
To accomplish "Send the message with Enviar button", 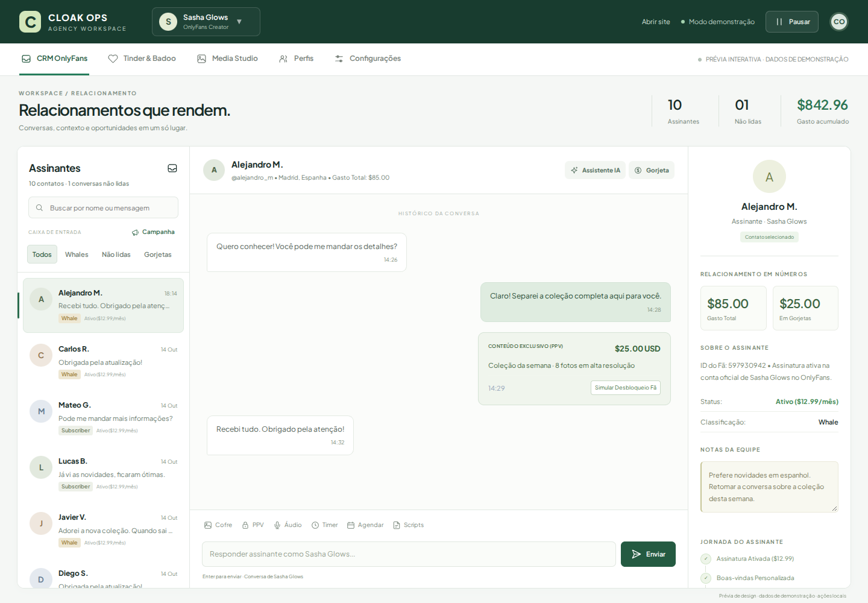I will pyautogui.click(x=648, y=554).
